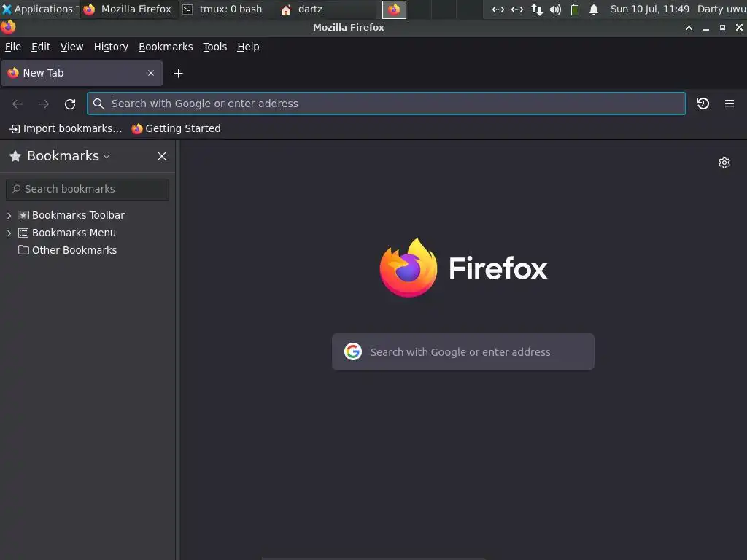Image resolution: width=747 pixels, height=560 pixels.
Task: Click the Search bookmarks field
Action: pyautogui.click(x=88, y=189)
